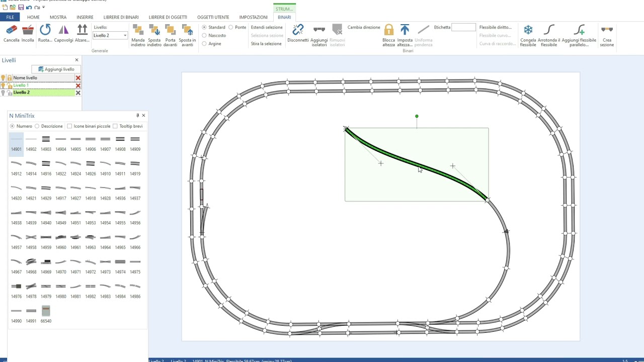Viewport: 644px width, 362px height.
Task: Click the green rotation handle above the selection
Action: 417,116
